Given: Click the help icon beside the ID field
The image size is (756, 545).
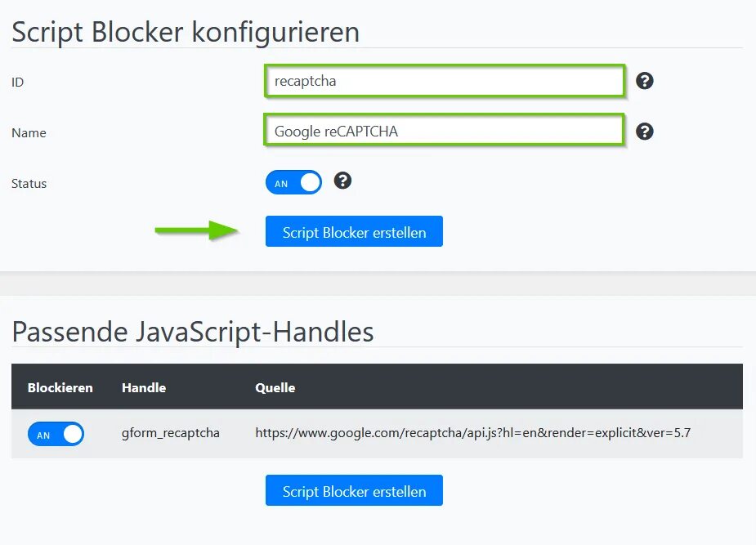Looking at the screenshot, I should [645, 81].
